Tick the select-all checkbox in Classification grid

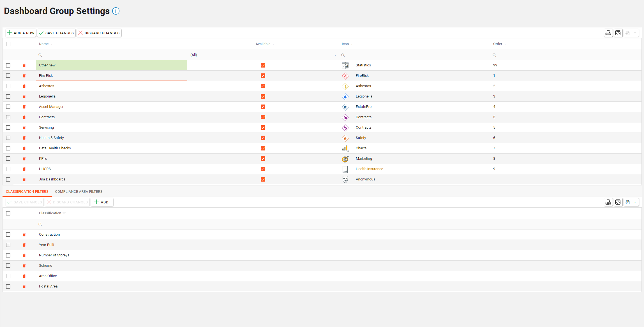(8, 213)
